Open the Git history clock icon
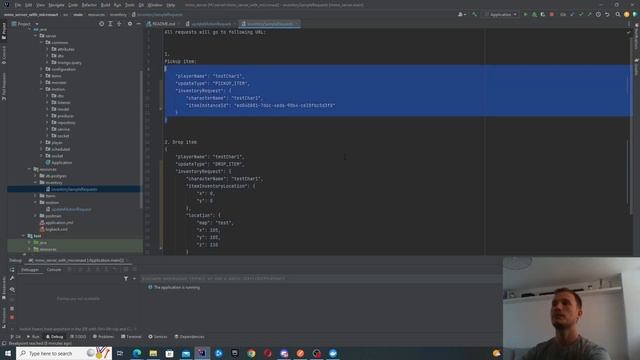640x360 pixels. [x=598, y=15]
